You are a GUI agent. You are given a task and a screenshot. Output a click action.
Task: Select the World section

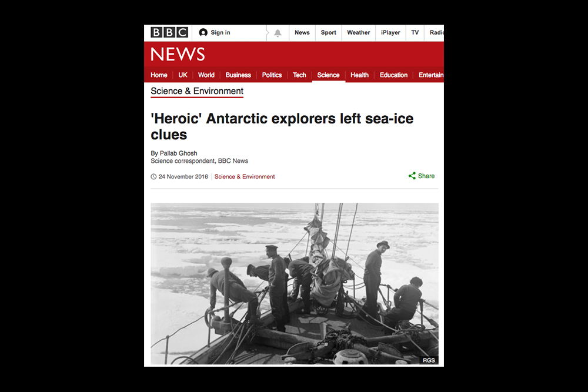[x=206, y=75]
